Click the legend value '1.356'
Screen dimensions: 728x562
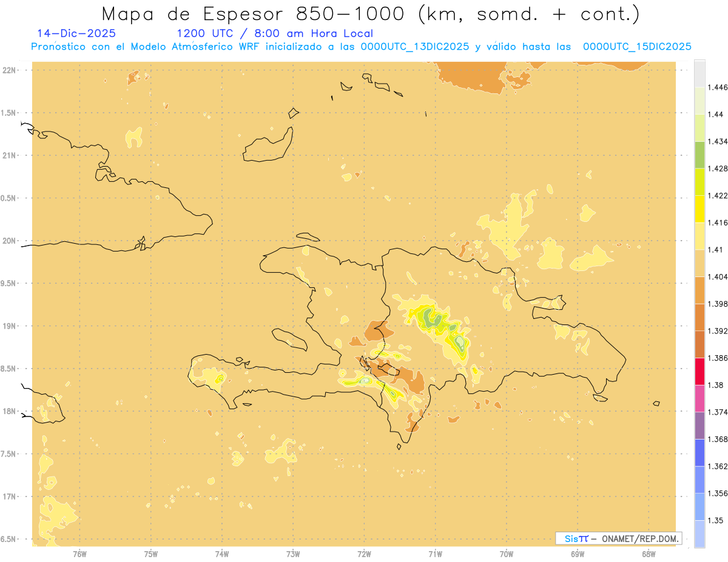point(718,493)
